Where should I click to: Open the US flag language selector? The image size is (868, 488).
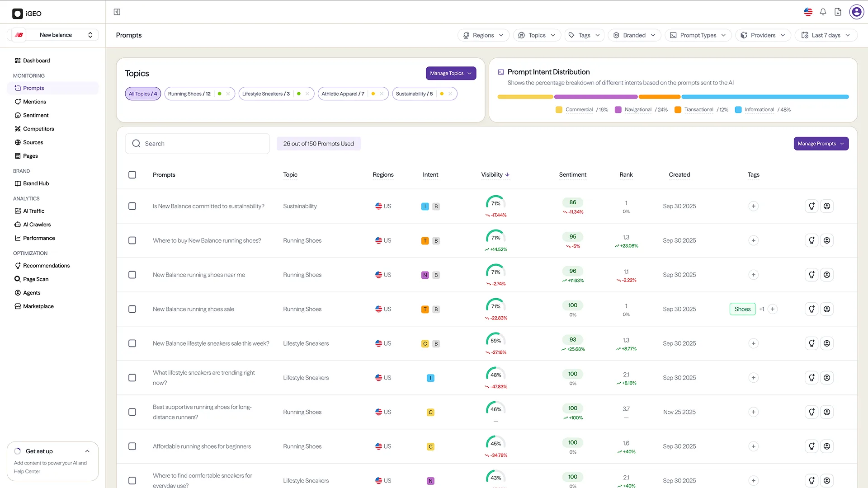point(808,12)
